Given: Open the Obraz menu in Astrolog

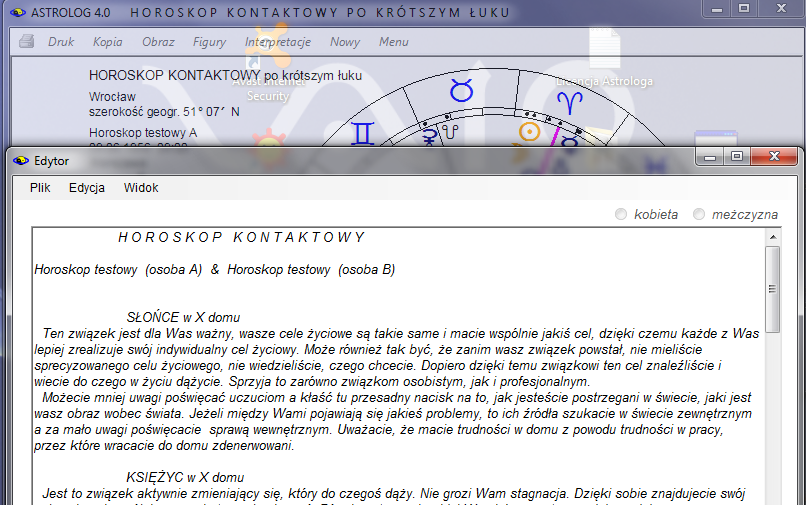Looking at the screenshot, I should [158, 42].
